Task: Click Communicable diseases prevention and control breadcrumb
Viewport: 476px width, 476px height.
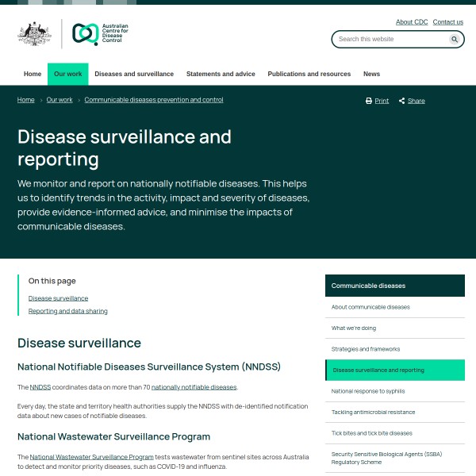Action: (154, 100)
